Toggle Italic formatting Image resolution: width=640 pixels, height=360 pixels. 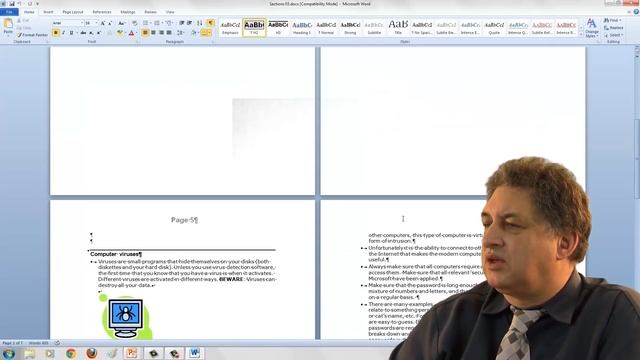63,33
